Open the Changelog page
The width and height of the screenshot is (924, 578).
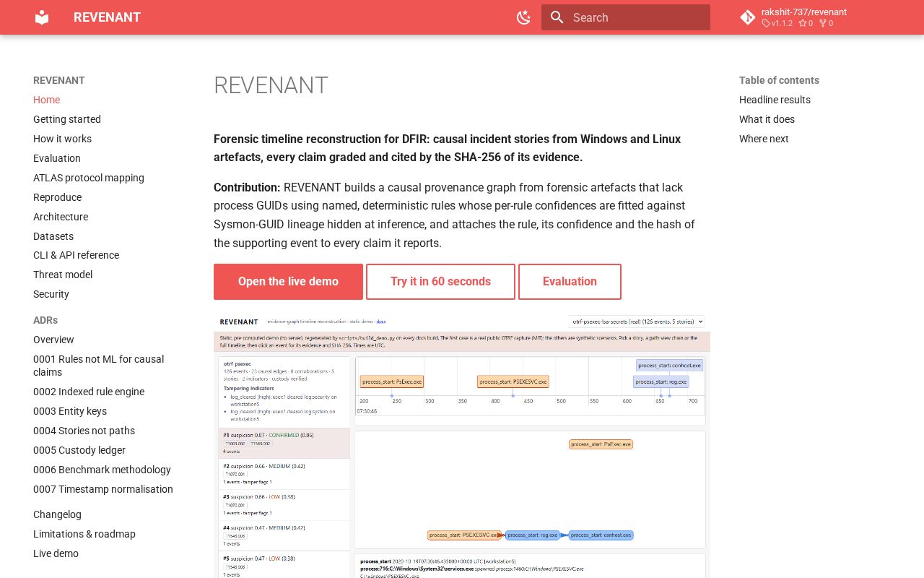(57, 514)
